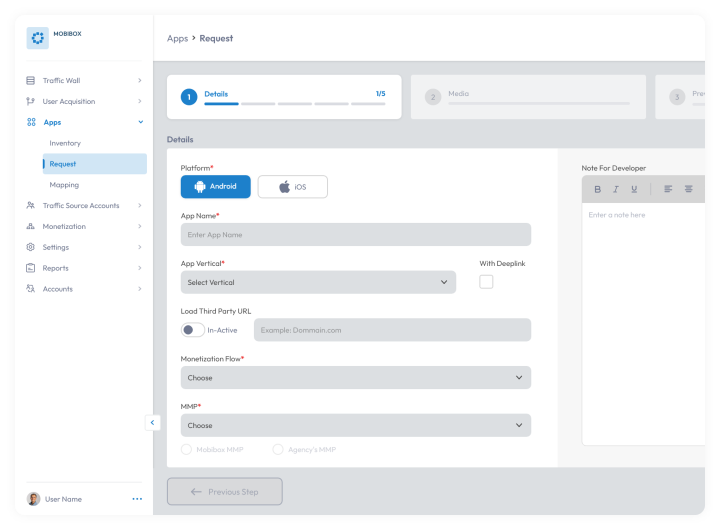Click the Media step progress bar

pyautogui.click(x=539, y=104)
